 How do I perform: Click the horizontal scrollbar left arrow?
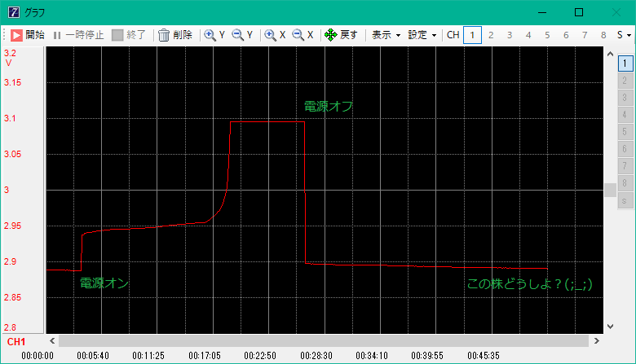pos(52,341)
